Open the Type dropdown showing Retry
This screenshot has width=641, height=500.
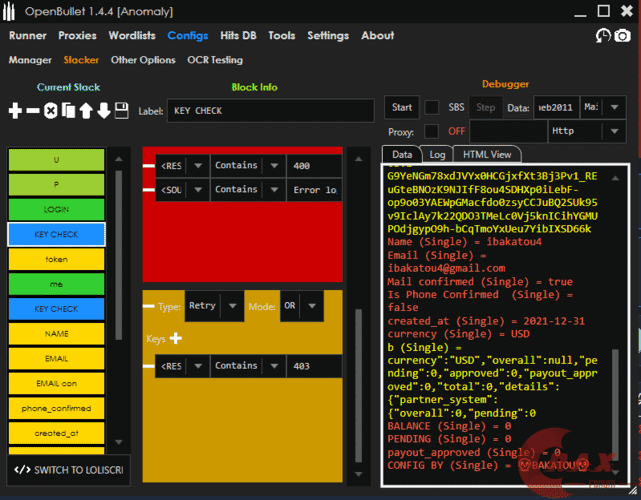tap(215, 306)
